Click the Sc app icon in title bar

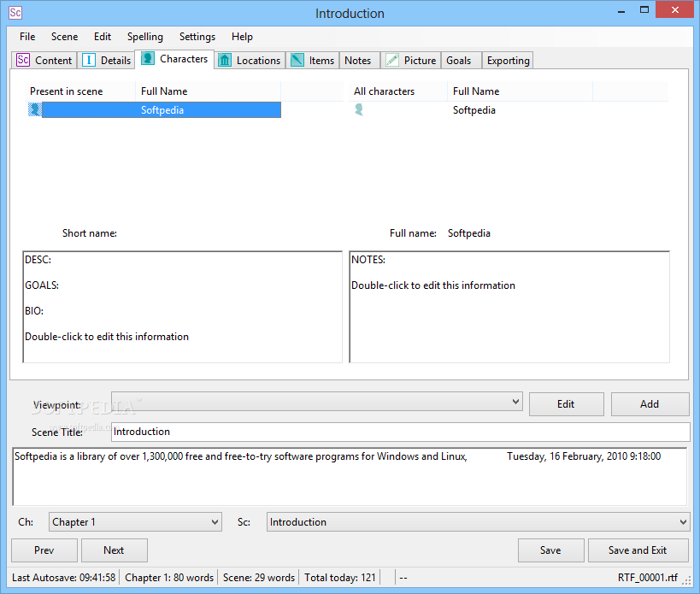[15, 13]
